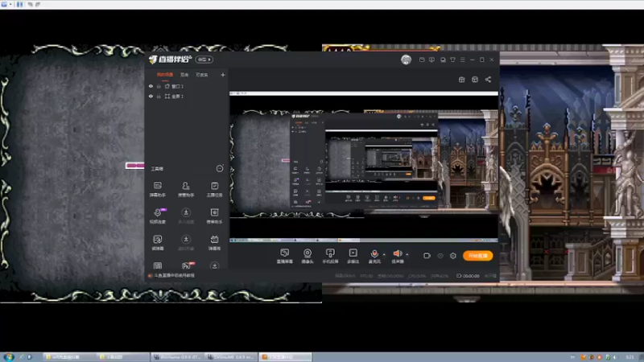Click the shirt skin icon in title bar

coord(452,60)
